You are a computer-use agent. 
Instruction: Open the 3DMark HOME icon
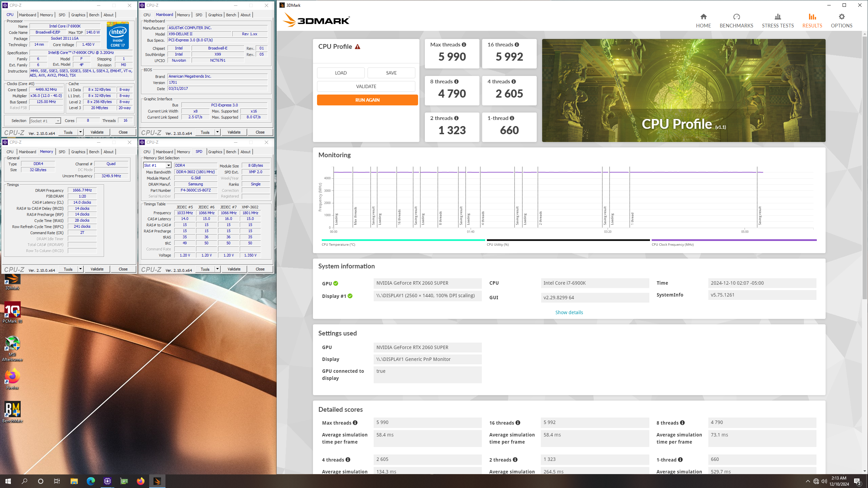pyautogui.click(x=703, y=17)
